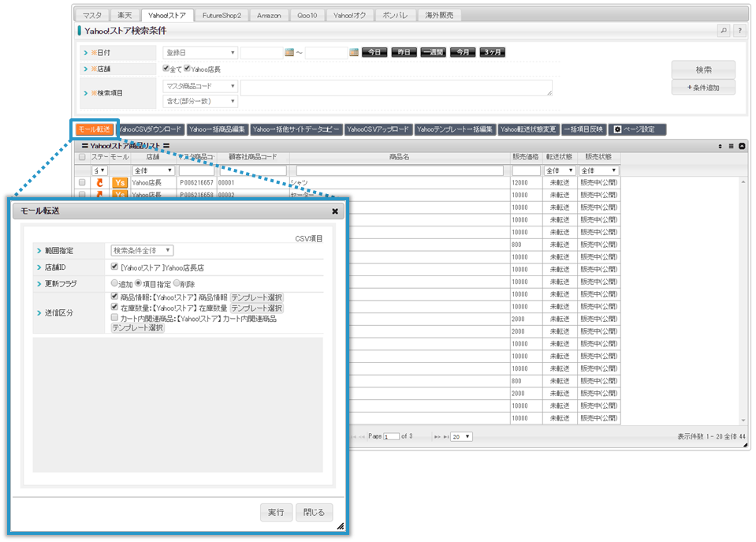
Task: Open the 販売状態 filter dropdown
Action: click(x=598, y=170)
